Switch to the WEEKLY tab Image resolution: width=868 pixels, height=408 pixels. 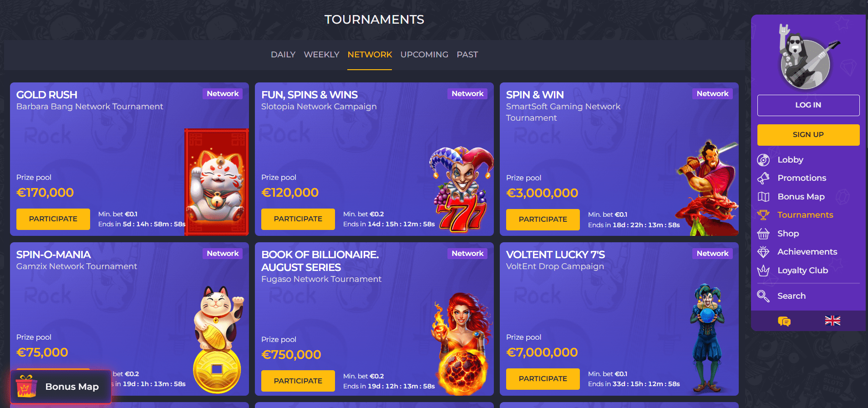click(322, 55)
